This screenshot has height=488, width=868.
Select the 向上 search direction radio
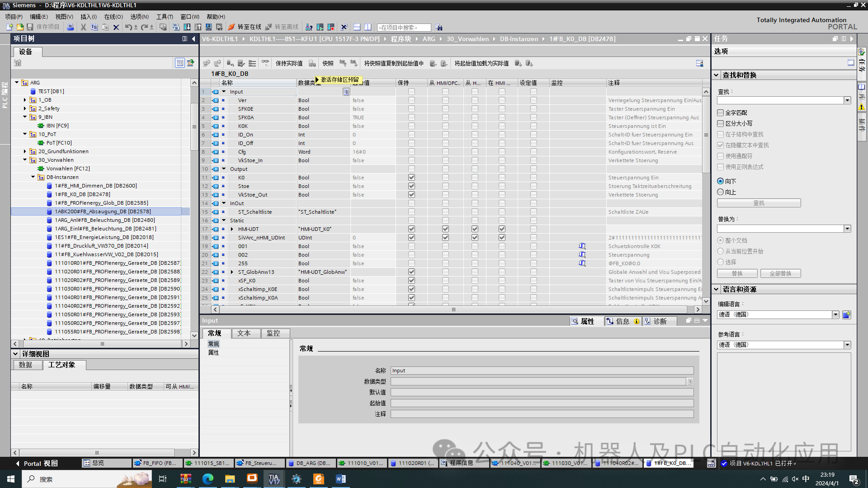pos(721,192)
